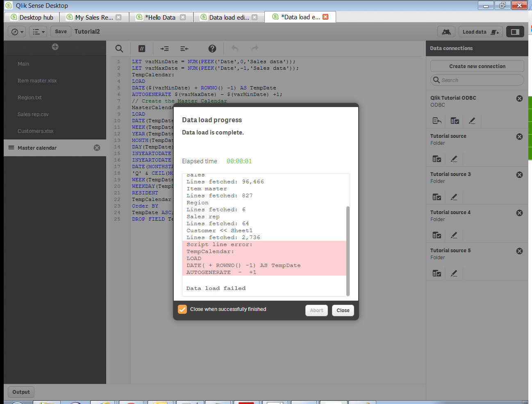Toggle the Output panel at bottom

click(21, 392)
